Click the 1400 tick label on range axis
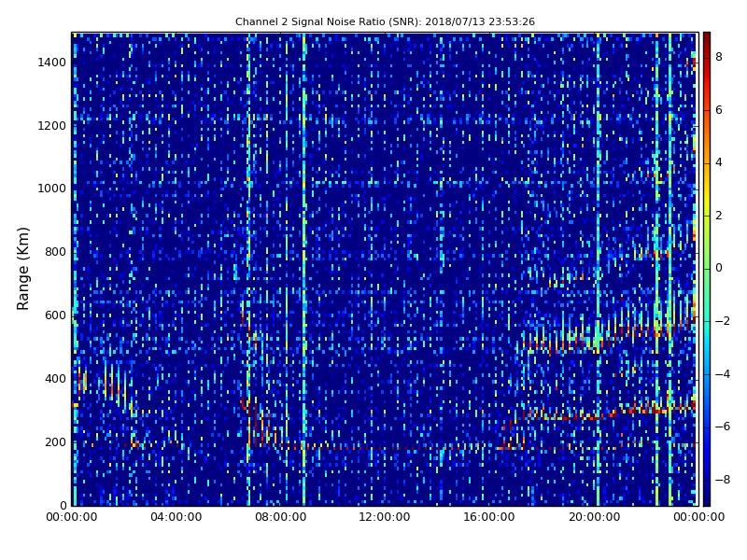 coord(52,63)
